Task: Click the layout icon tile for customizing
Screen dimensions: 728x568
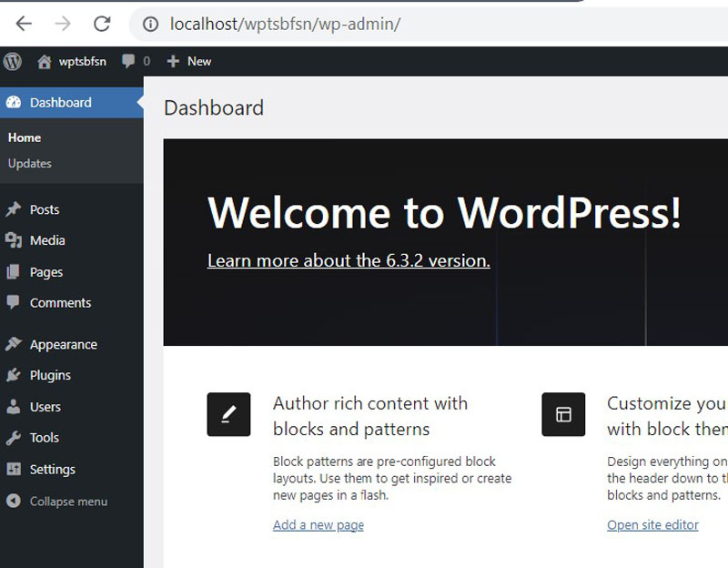Action: pyautogui.click(x=563, y=414)
